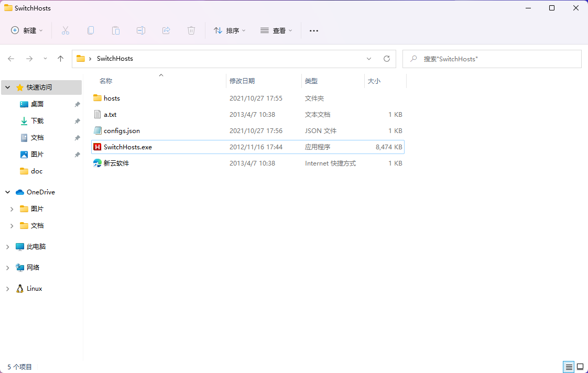Viewport: 588px width, 373px height.
Task: Select the 新云软件 Edge shortcut icon
Action: coord(97,163)
